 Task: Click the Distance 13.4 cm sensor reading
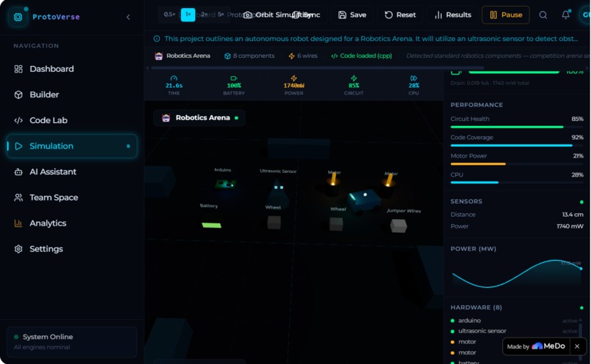(x=517, y=214)
